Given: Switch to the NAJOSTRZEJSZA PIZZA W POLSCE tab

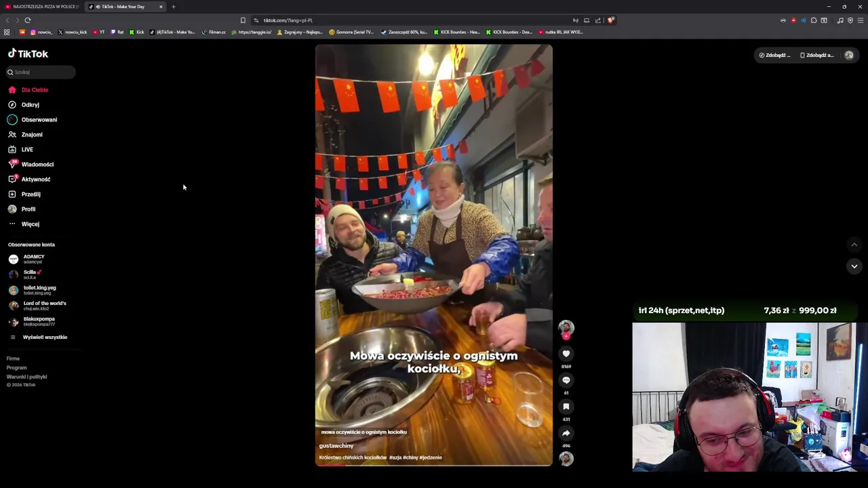Looking at the screenshot, I should pyautogui.click(x=41, y=7).
